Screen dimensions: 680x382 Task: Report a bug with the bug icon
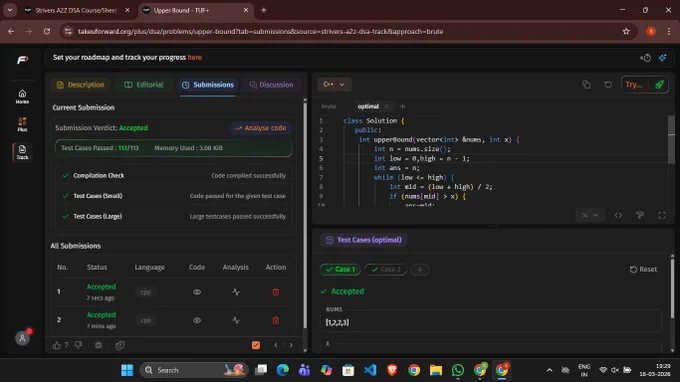click(98, 345)
